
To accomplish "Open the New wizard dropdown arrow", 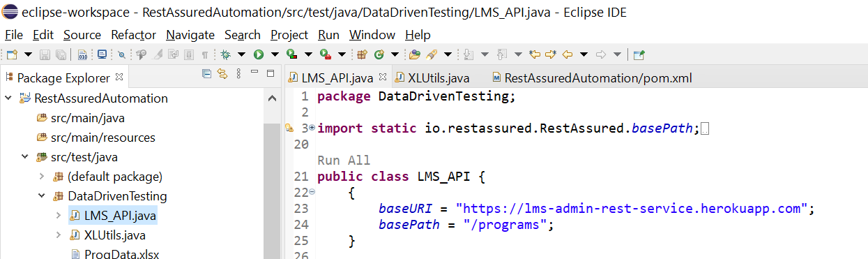I will coord(28,54).
